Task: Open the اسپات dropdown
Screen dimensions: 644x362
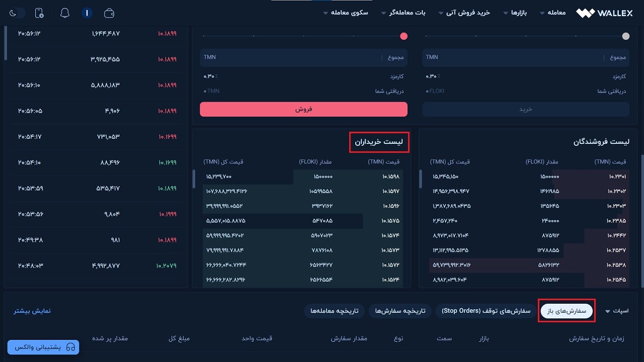Action: coord(617,311)
